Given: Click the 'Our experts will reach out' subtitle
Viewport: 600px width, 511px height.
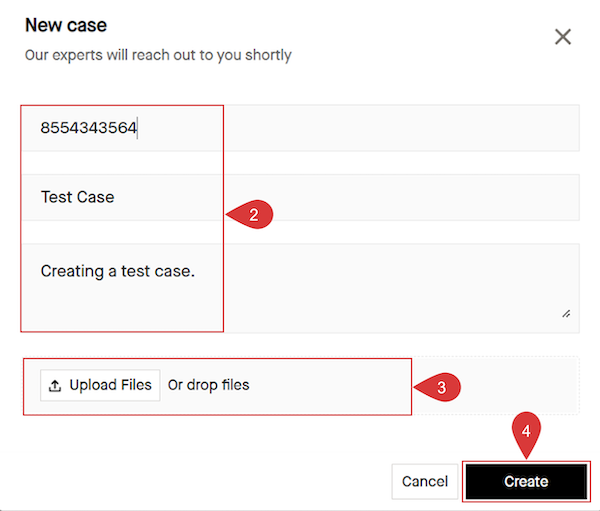Looking at the screenshot, I should 158,55.
